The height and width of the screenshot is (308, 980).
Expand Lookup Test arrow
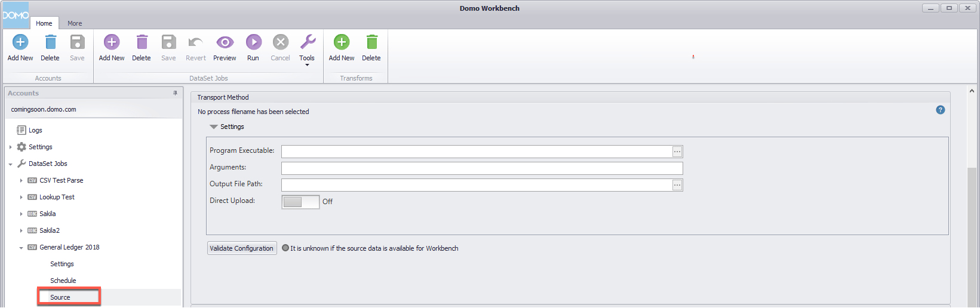point(21,197)
